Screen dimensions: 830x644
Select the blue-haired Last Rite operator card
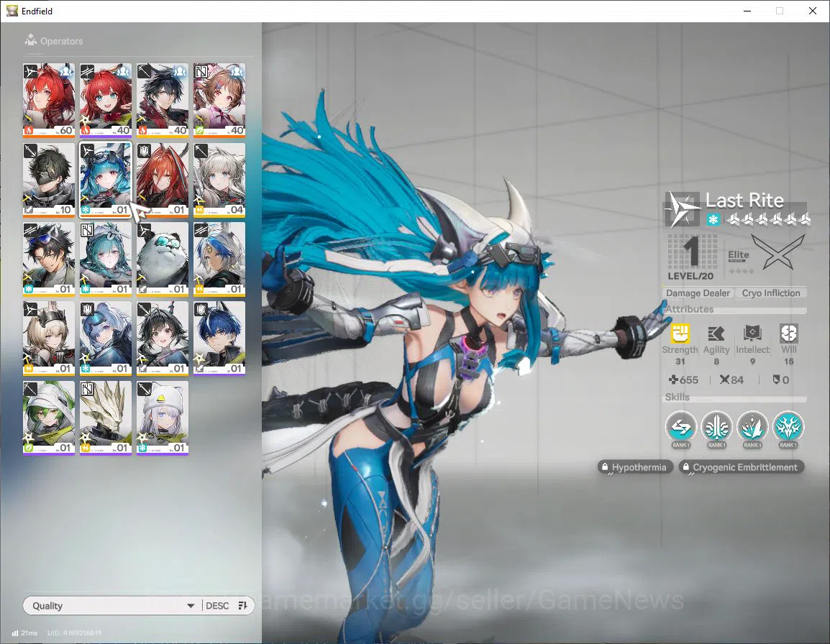105,180
